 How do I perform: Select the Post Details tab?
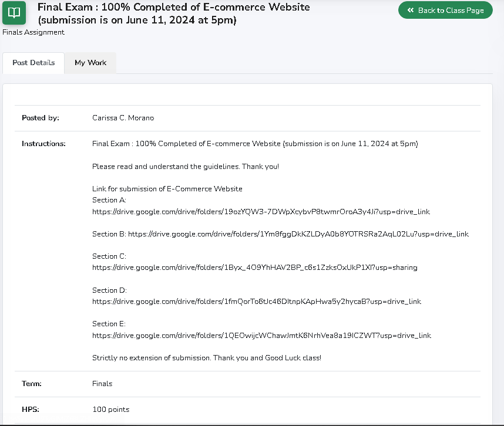point(33,63)
